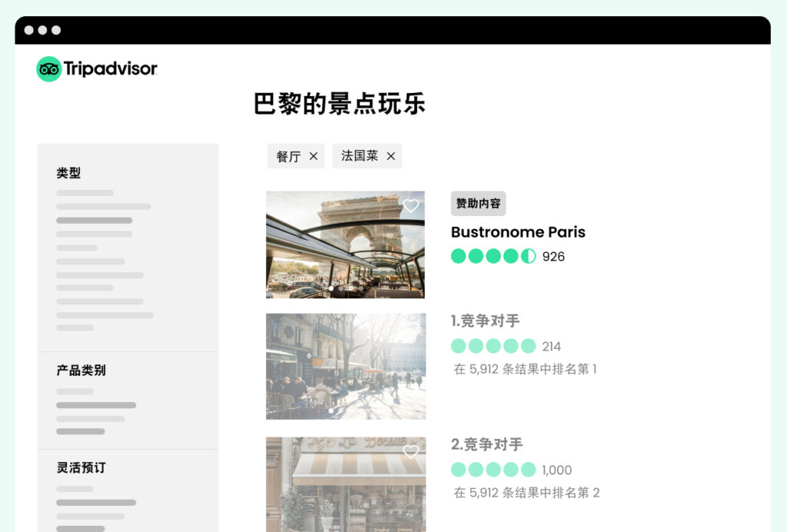Click 在 5,912 条结果中排名第 1 text

pyautogui.click(x=525, y=369)
